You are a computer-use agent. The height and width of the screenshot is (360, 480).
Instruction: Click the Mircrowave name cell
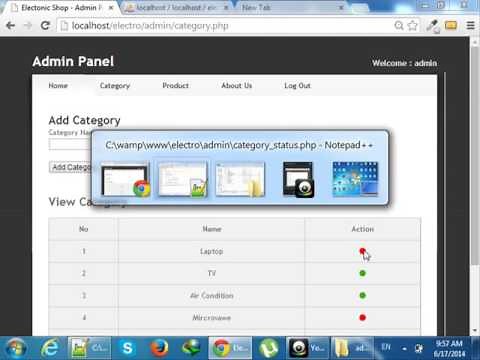211,318
